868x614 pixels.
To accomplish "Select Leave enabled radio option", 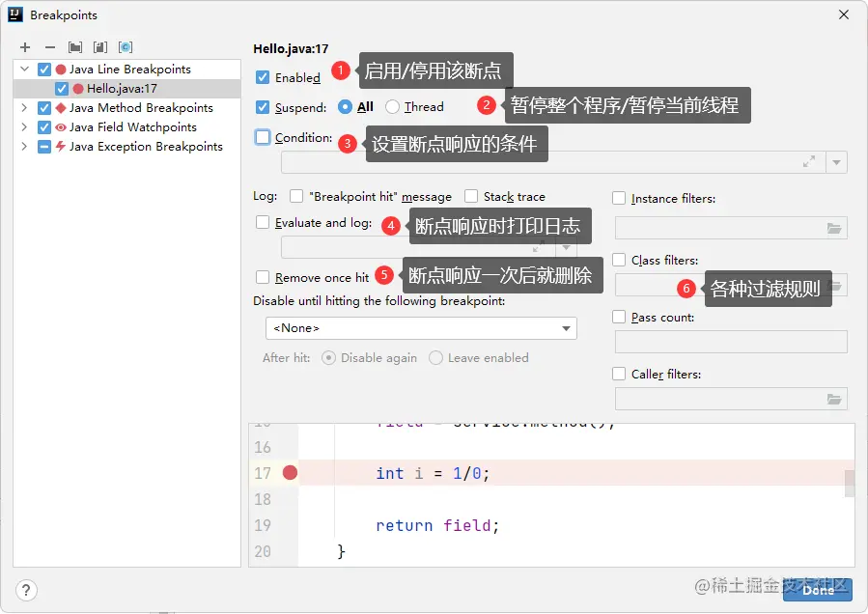I will coord(436,357).
